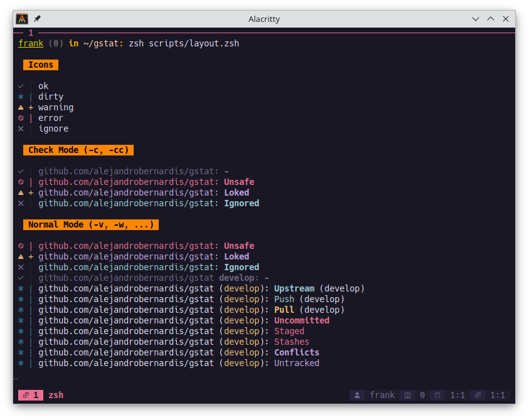
Task: Click the 'error' label
Action: [x=51, y=118]
